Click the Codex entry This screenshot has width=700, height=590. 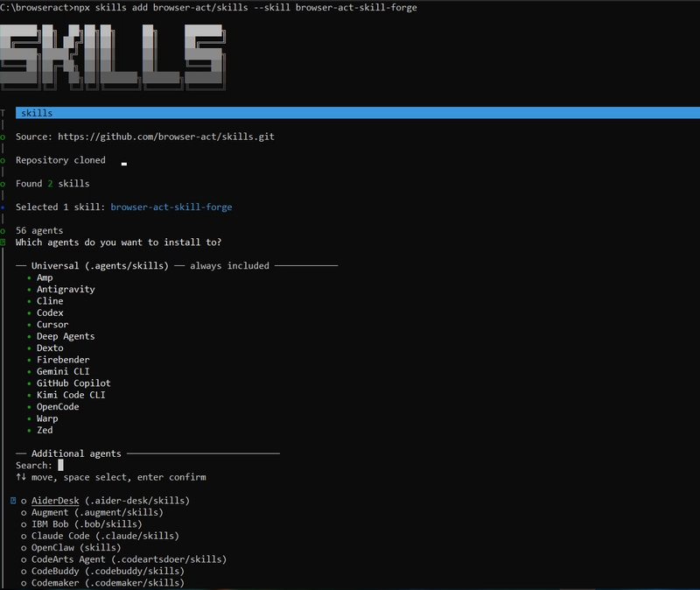tap(50, 313)
